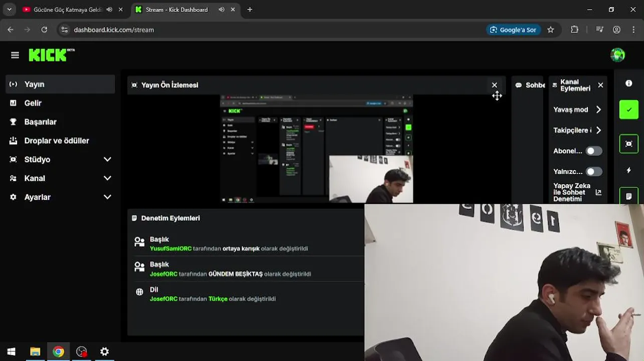Screen dimensions: 644x361
Task: Open the Takipçilere chevron
Action: coord(598,130)
